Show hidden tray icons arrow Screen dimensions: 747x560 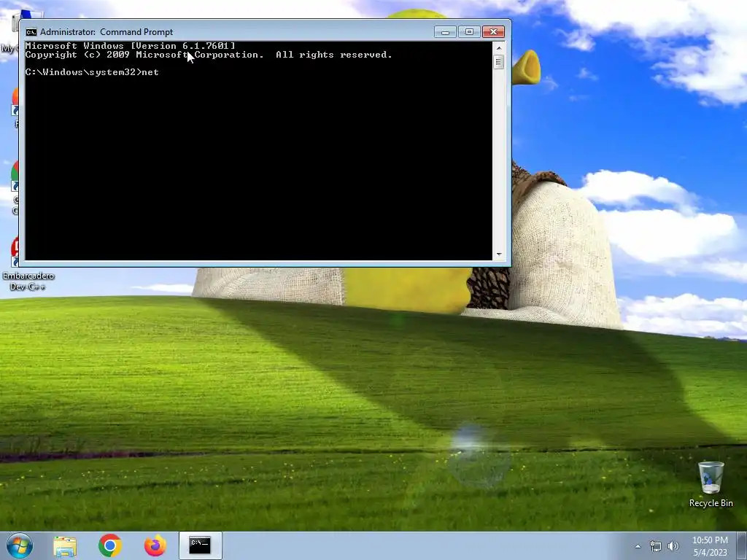coord(638,546)
